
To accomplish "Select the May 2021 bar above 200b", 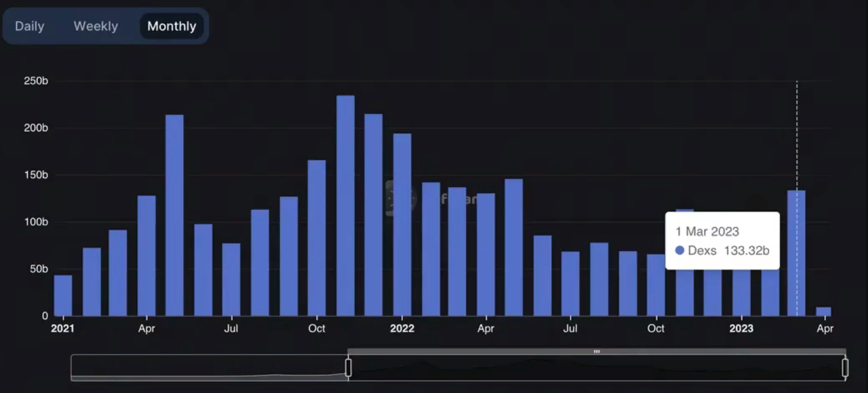I will pos(174,216).
